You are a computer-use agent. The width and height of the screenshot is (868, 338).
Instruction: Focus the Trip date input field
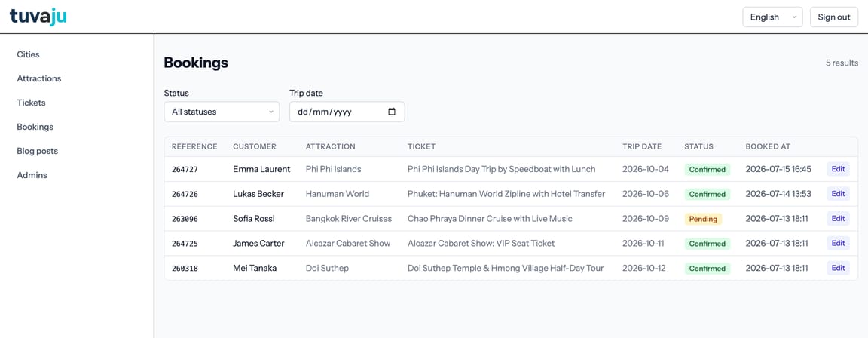click(x=347, y=112)
